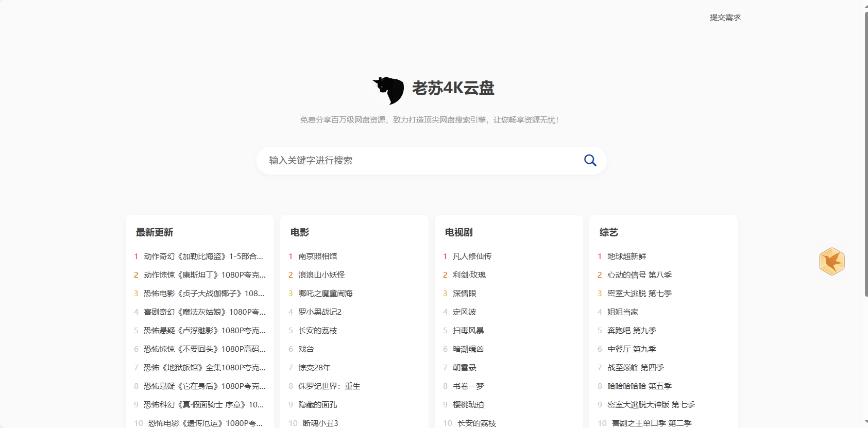This screenshot has width=868, height=428.
Task: Click the 老苏4K云盘 site title
Action: coord(453,88)
